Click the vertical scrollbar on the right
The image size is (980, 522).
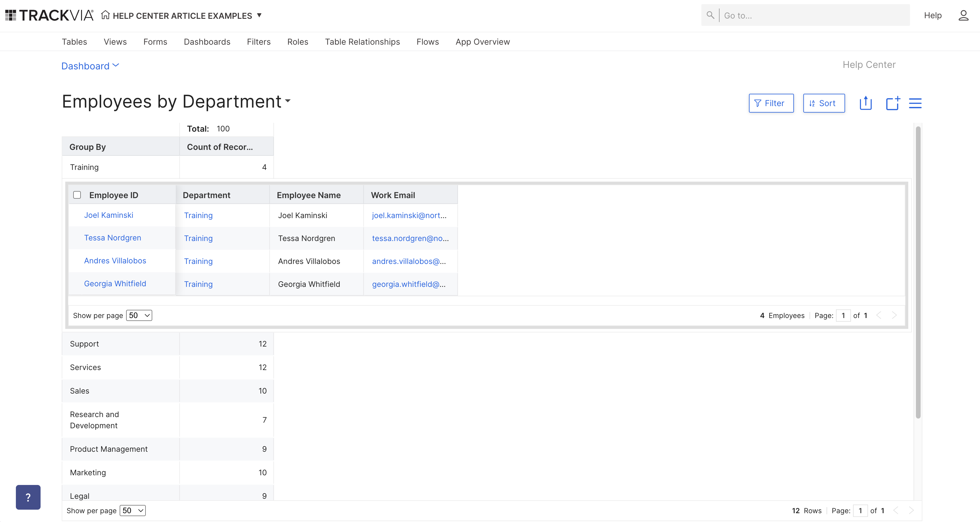tap(918, 272)
